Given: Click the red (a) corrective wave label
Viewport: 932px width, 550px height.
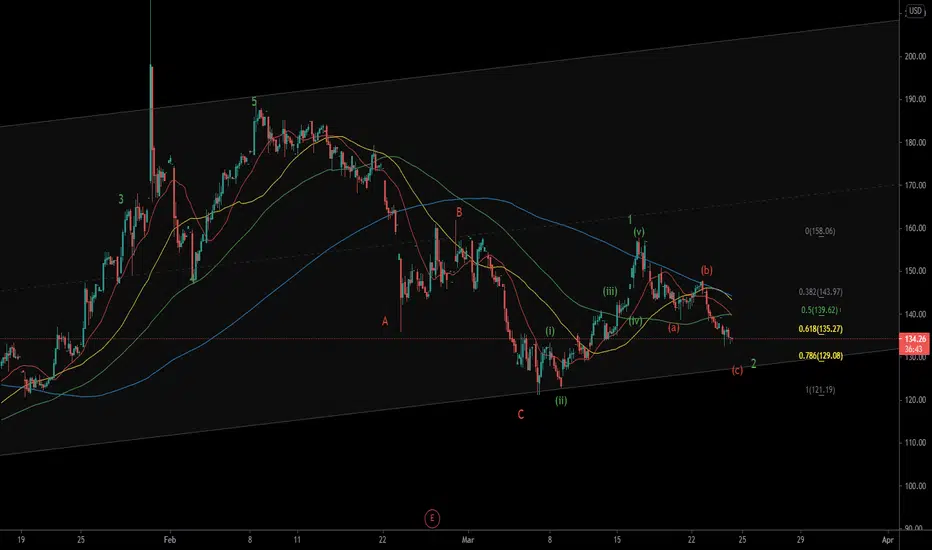Looking at the screenshot, I should [673, 328].
